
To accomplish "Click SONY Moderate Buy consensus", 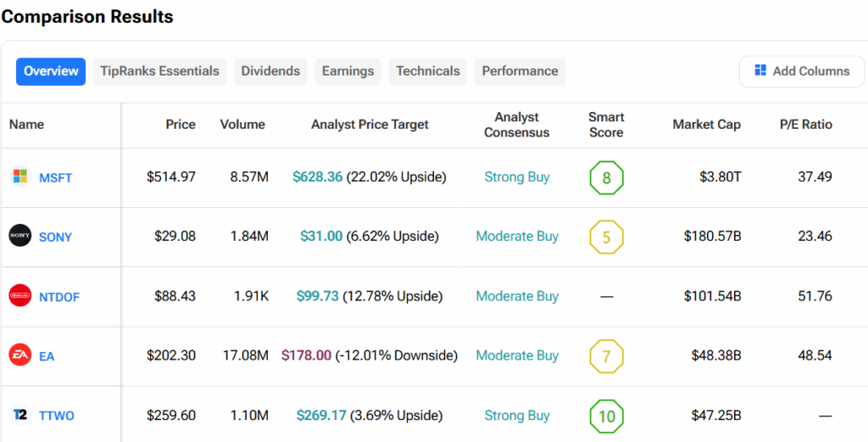I will coord(517,237).
